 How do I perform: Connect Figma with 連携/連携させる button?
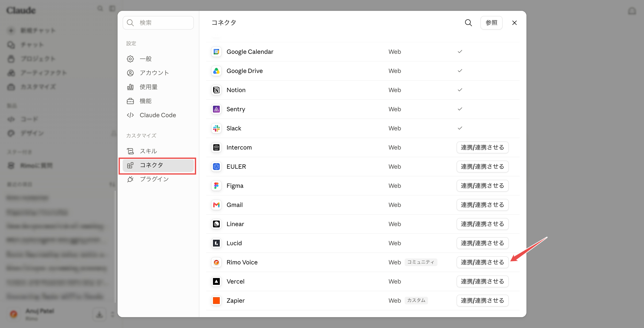point(482,186)
